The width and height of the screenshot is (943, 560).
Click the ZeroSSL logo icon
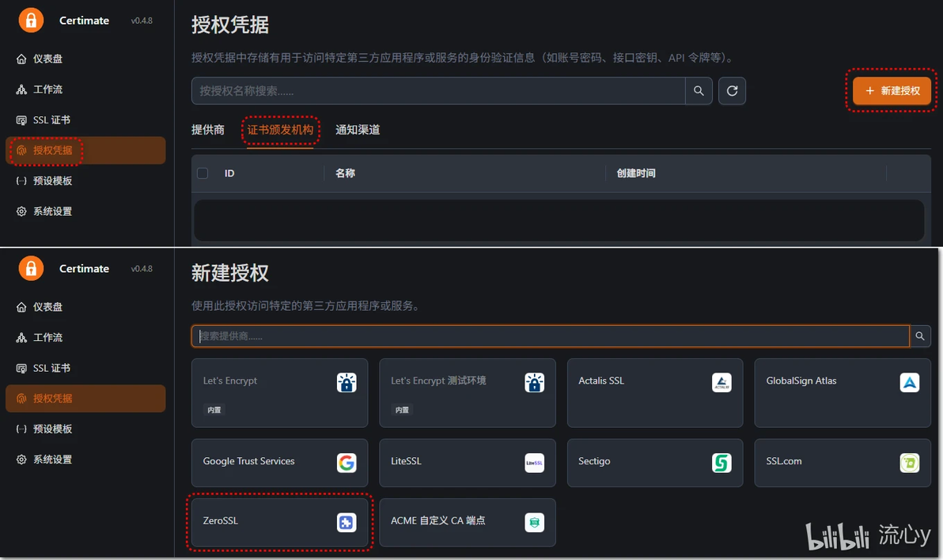[347, 523]
